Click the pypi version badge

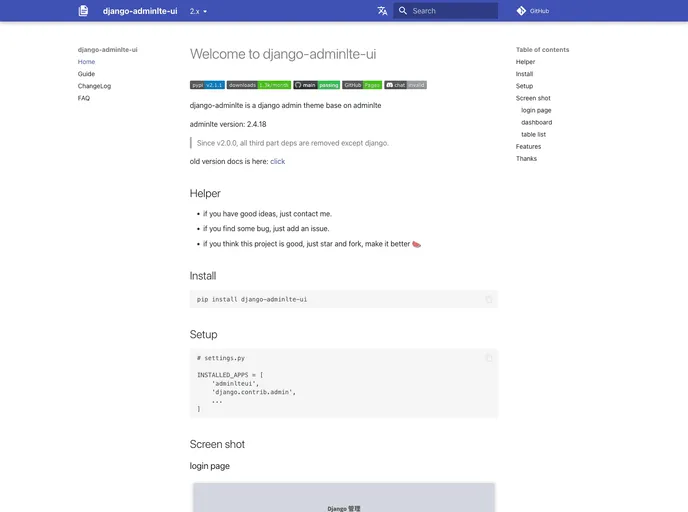coord(207,85)
